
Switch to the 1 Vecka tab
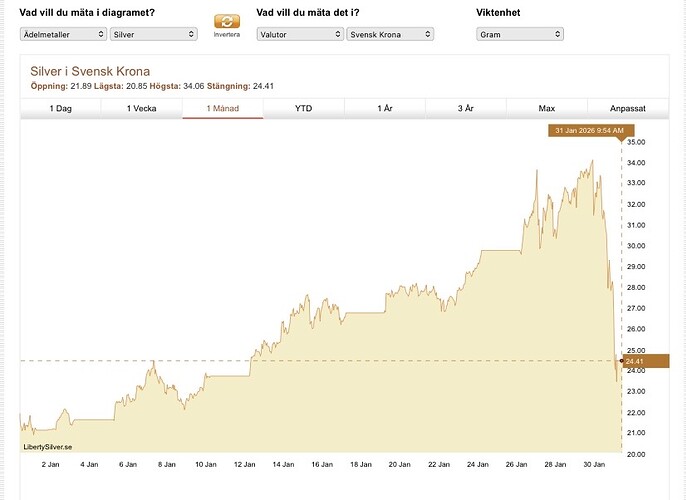[x=142, y=108]
